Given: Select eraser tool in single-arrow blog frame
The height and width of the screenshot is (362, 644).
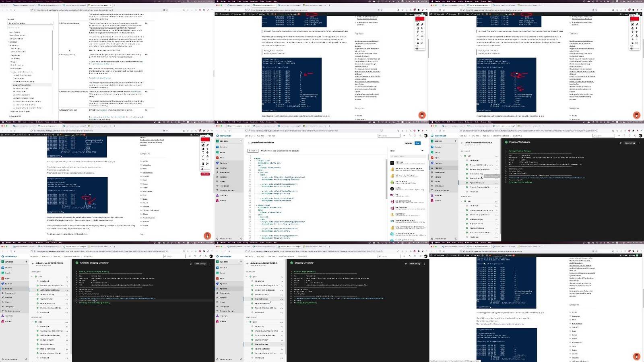Looking at the screenshot, I should coord(418,28).
